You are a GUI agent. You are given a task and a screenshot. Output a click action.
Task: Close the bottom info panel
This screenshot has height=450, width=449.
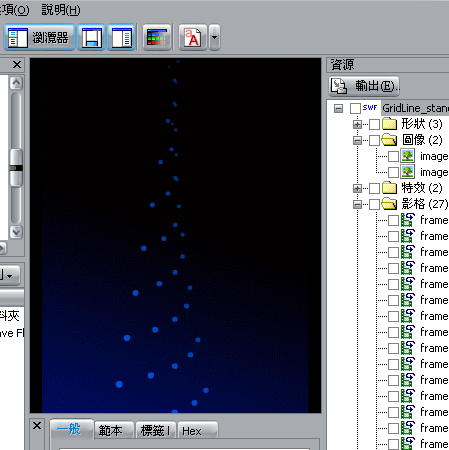click(37, 425)
